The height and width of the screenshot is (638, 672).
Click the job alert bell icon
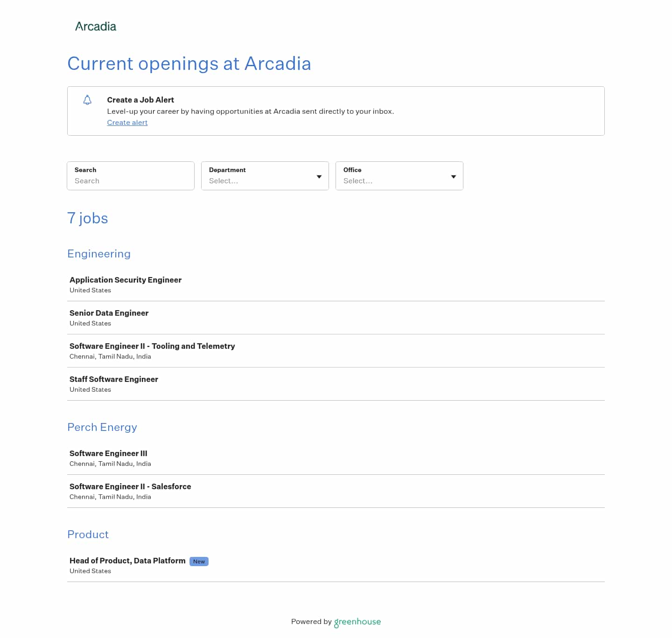(x=87, y=100)
